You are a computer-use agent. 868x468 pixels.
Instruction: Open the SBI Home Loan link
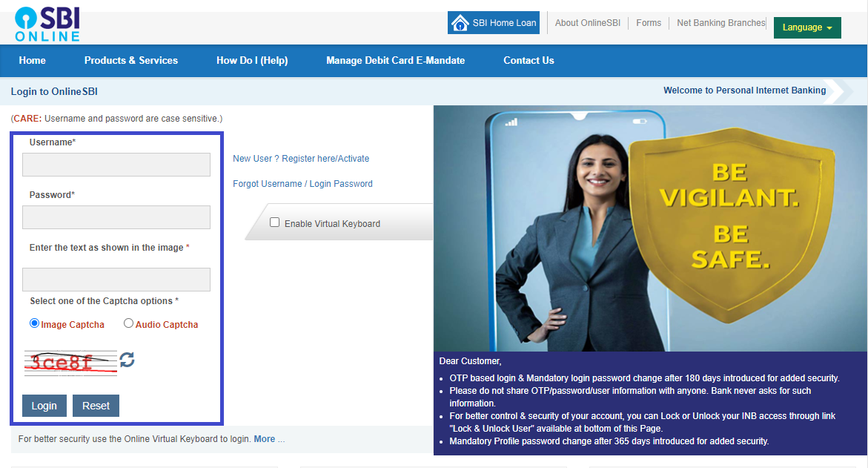click(x=493, y=23)
